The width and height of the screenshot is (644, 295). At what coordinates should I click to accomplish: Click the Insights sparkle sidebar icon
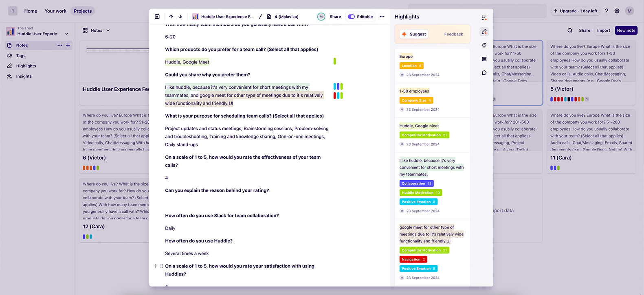pos(9,76)
